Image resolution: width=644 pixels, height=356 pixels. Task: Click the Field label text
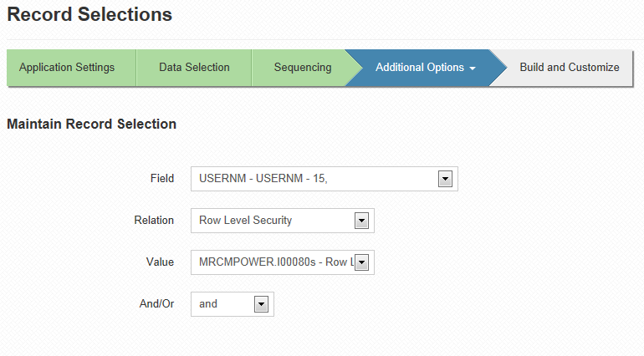[x=162, y=179]
